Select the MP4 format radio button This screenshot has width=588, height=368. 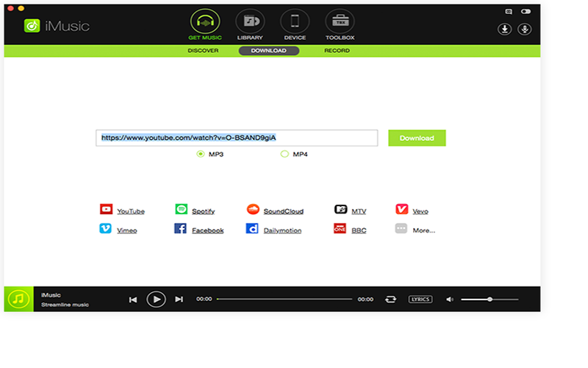coord(284,154)
